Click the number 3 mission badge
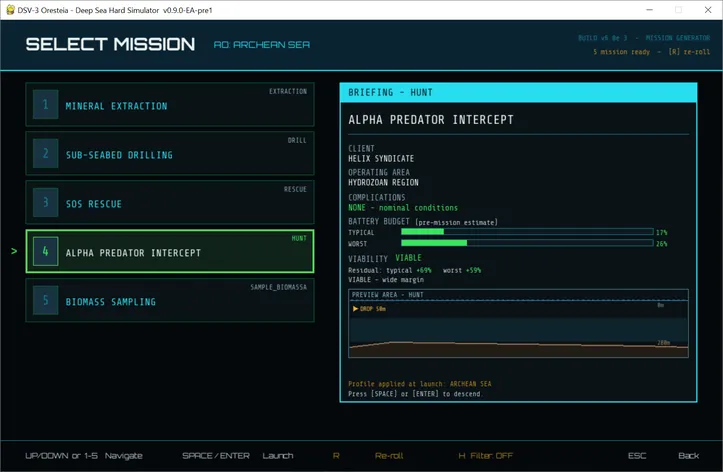The width and height of the screenshot is (723, 472). (x=46, y=202)
